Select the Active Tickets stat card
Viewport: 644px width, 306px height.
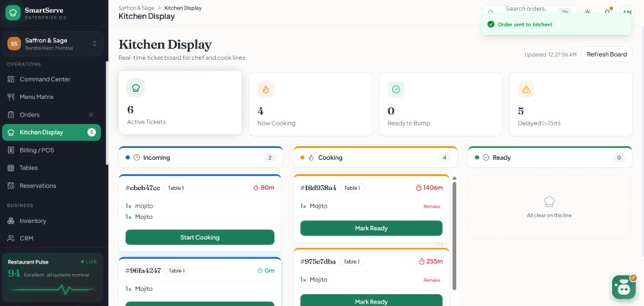tap(181, 103)
